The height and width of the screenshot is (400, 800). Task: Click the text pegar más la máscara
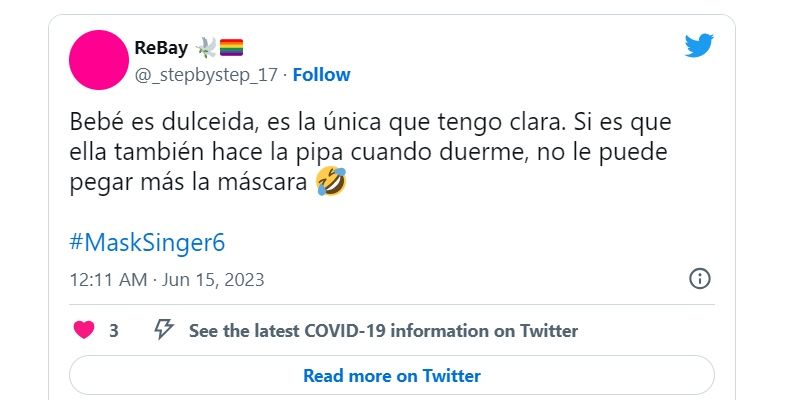tap(188, 183)
